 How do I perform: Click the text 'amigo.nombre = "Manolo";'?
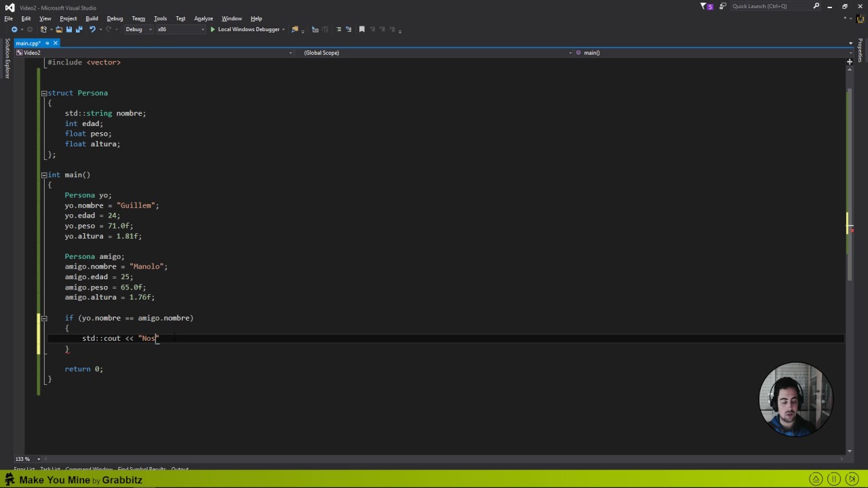coord(116,266)
